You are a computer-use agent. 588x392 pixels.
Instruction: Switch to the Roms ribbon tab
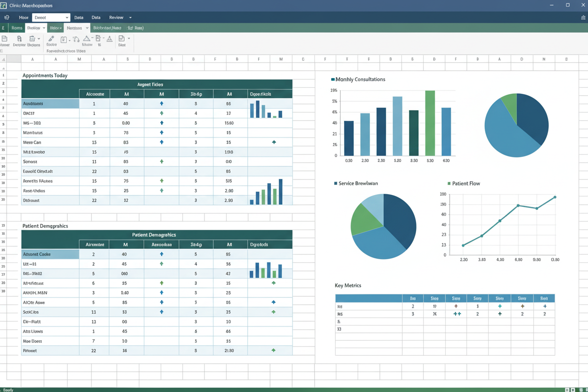[x=17, y=28]
